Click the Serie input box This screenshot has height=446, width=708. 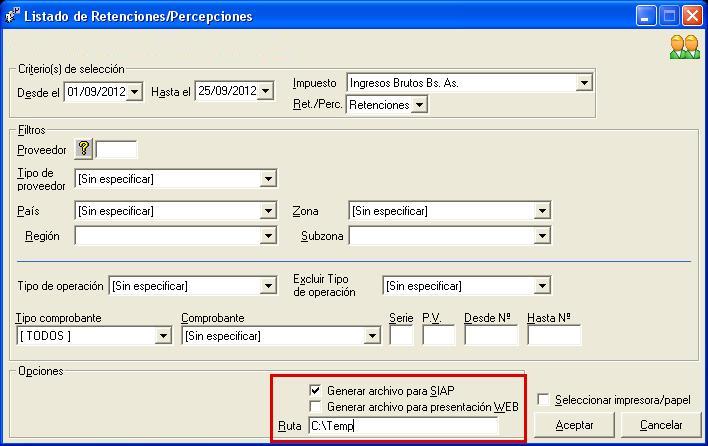[400, 336]
